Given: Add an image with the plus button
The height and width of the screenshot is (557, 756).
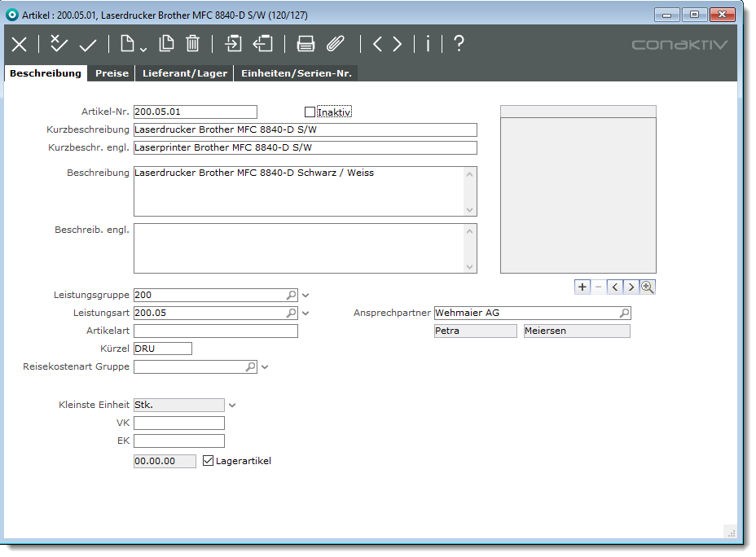Looking at the screenshot, I should coord(582,287).
